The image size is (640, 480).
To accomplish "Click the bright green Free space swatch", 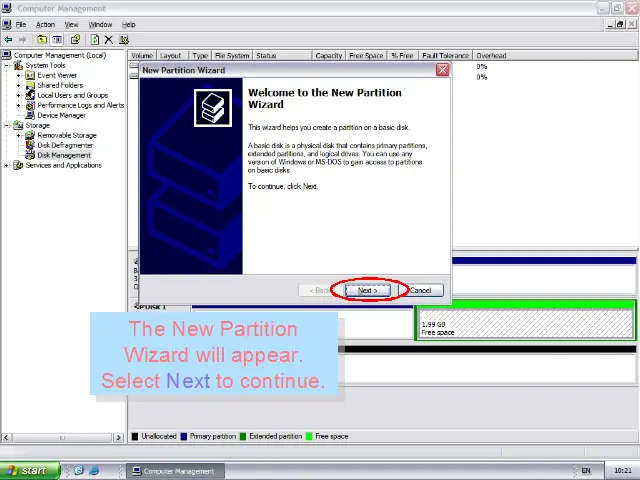I will coord(309,436).
